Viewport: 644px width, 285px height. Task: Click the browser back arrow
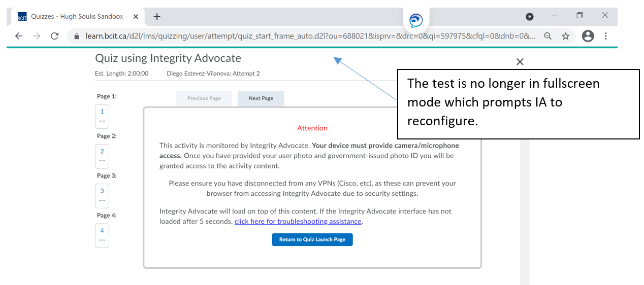(19, 36)
